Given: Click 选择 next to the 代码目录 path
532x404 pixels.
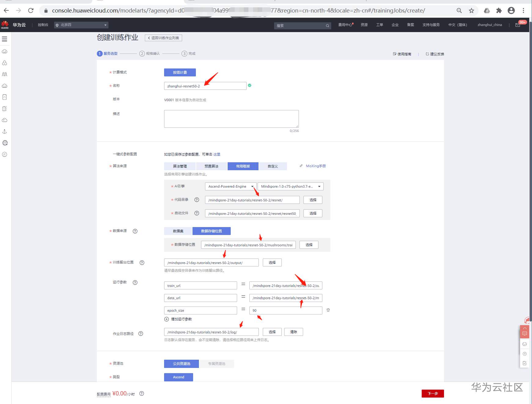Looking at the screenshot, I should 313,200.
